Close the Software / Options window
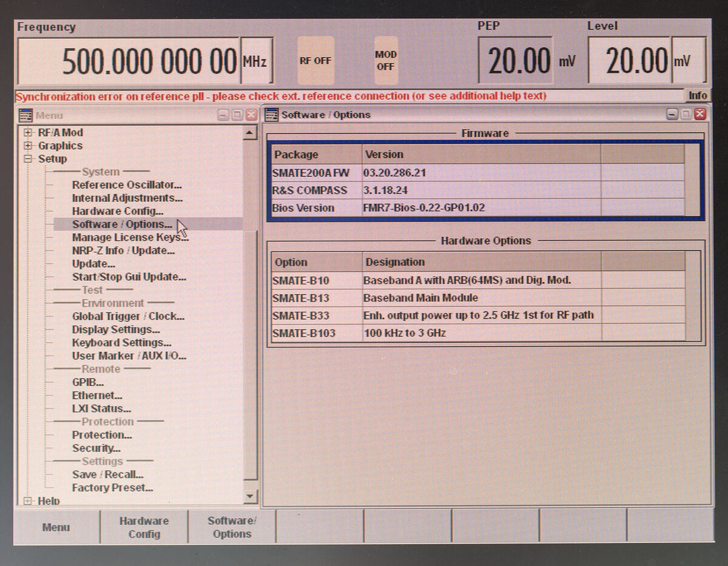The image size is (728, 566). pos(699,114)
